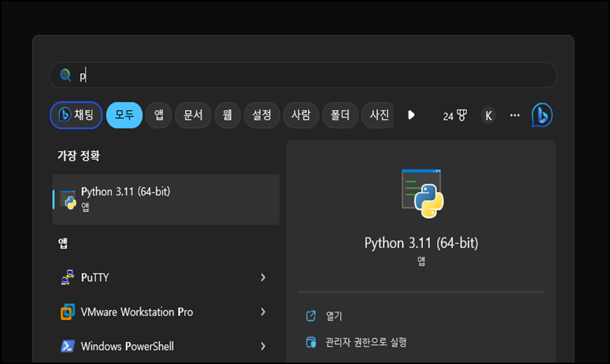Expand the Windows PowerShell chevron

(264, 346)
